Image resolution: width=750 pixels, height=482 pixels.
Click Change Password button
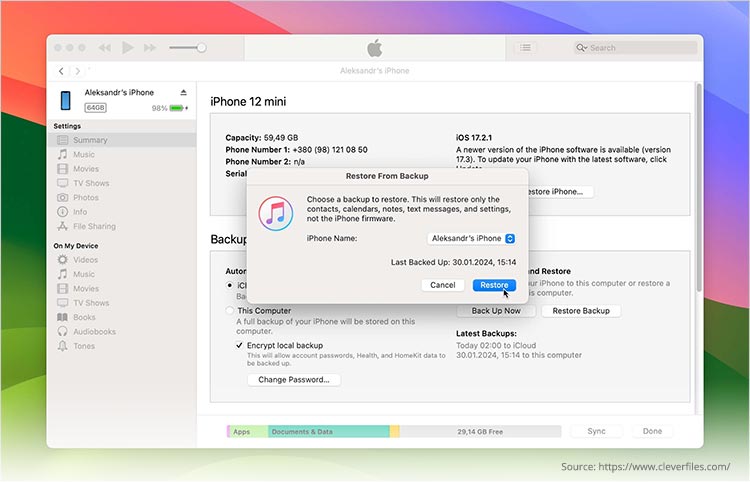pos(294,380)
